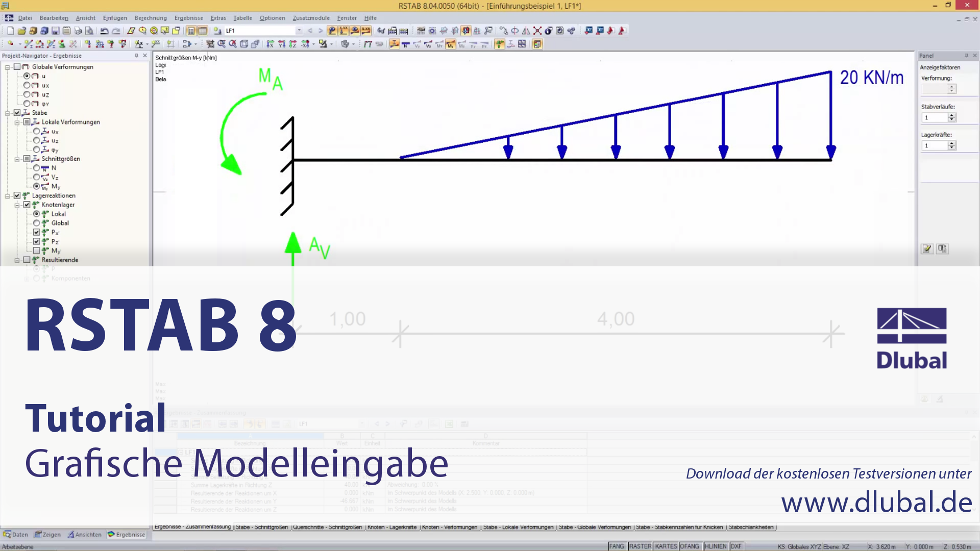Check the Globale Verformungen checkbox
Viewport: 980px width, 551px height.
(x=17, y=67)
